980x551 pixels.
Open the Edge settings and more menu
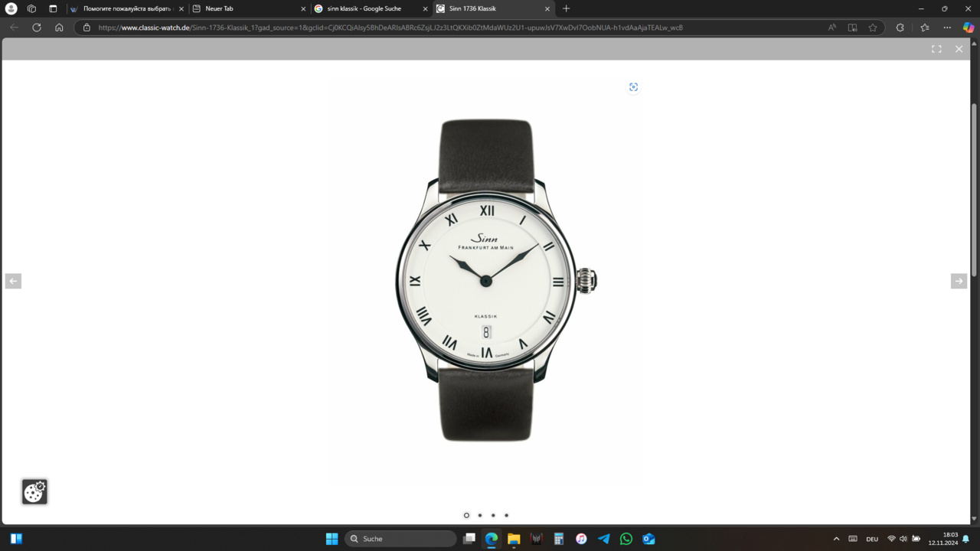947,28
